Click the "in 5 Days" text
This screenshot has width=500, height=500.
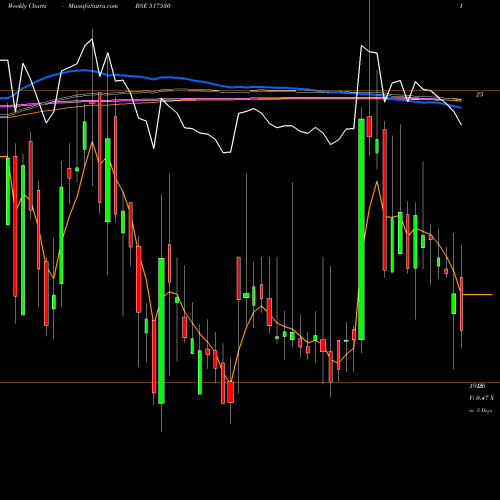pos(480,411)
